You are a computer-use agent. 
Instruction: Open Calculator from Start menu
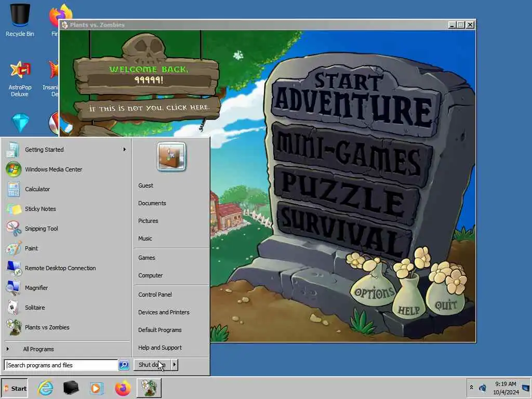click(x=66, y=189)
